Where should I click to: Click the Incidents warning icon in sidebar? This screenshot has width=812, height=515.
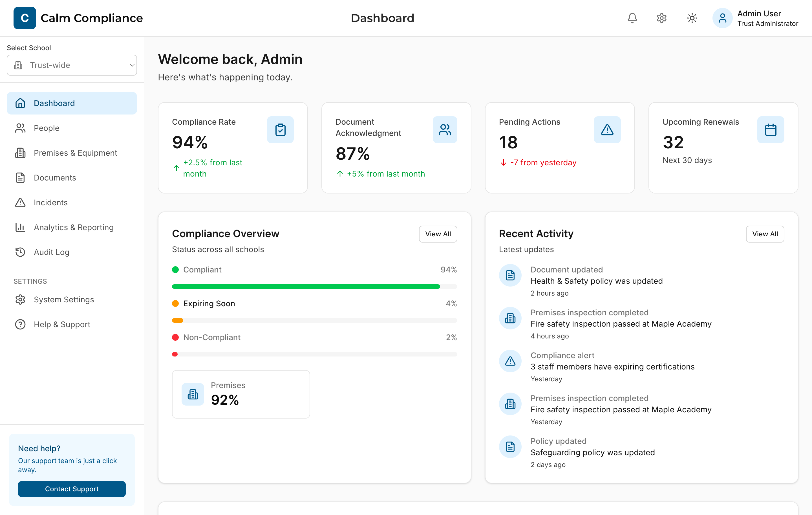coord(20,202)
